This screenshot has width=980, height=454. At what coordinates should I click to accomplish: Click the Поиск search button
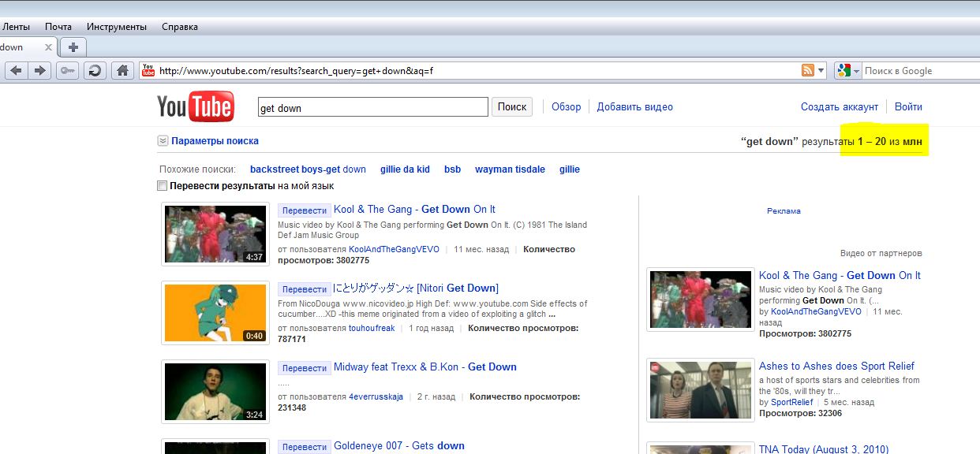[x=512, y=107]
